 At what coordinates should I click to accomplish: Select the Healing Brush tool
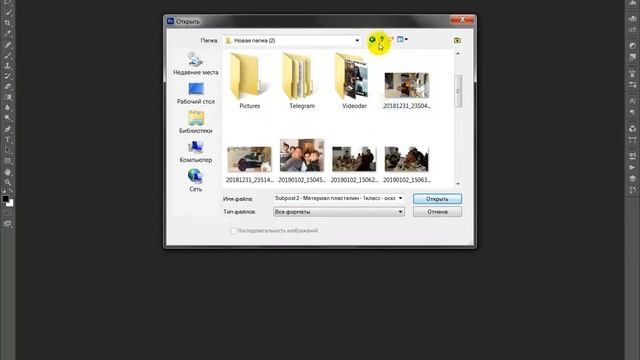tap(7, 44)
